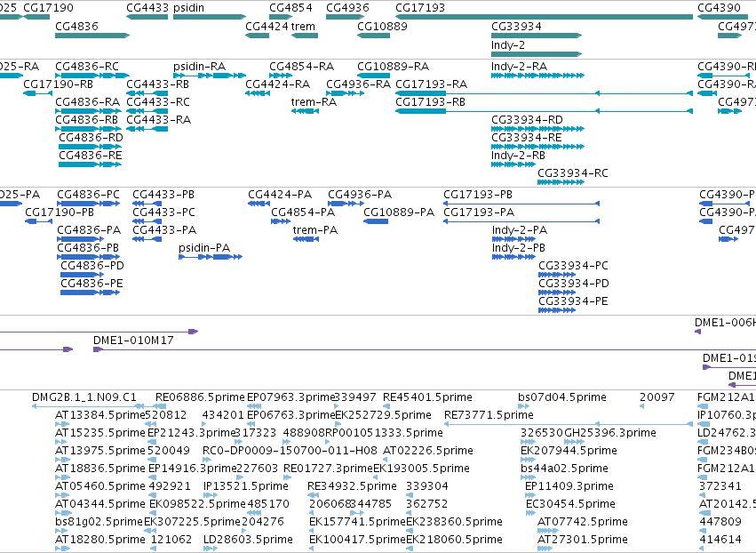Open transcript CG4433-RC
The width and height of the screenshot is (756, 553).
pos(147,111)
